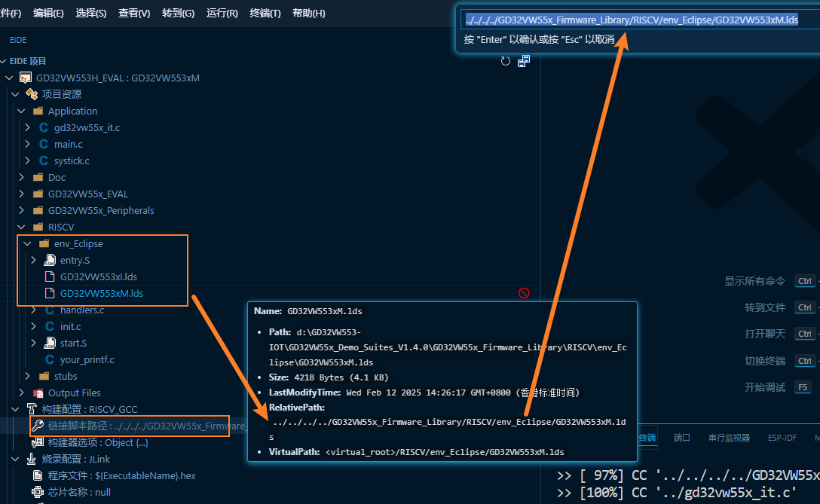Click the red exclude icon beside GD32VW553xM.lds
Screen dimensions: 820x504
pos(524,293)
